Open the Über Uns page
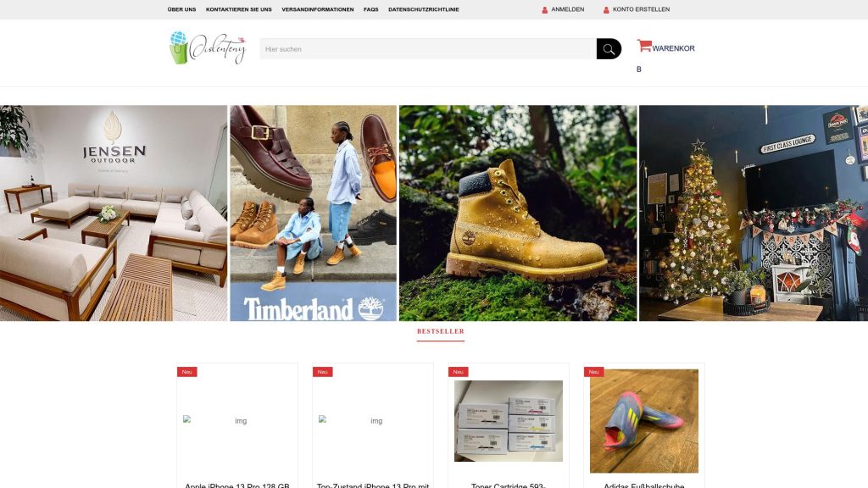868x488 pixels. point(181,9)
